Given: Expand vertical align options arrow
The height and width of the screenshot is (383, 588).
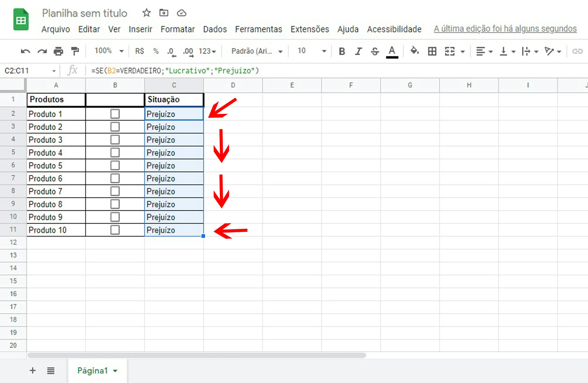Looking at the screenshot, I should 513,52.
